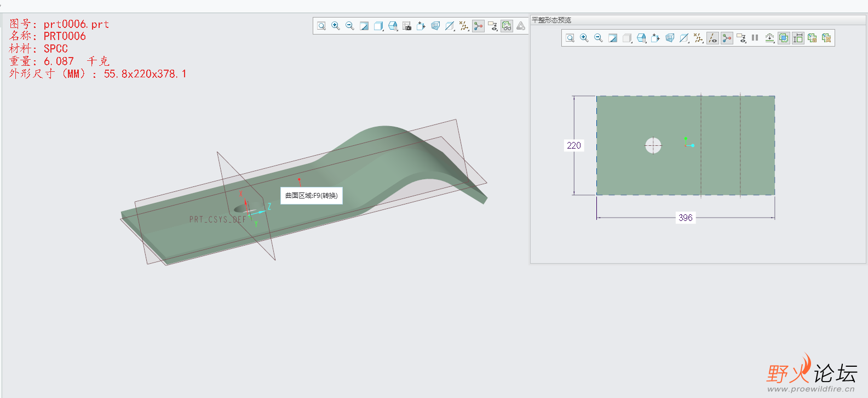This screenshot has width=868, height=398.
Task: Toggle perspective view in main toolbar
Action: pos(435,26)
